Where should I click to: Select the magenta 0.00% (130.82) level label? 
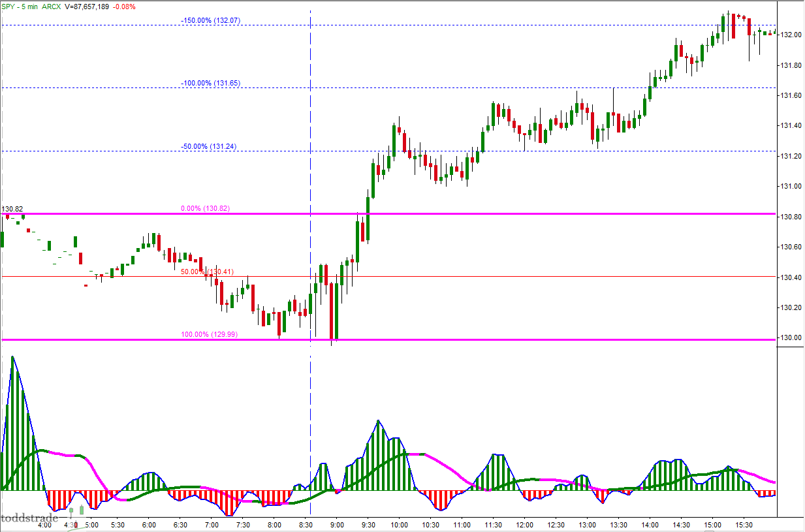click(206, 209)
